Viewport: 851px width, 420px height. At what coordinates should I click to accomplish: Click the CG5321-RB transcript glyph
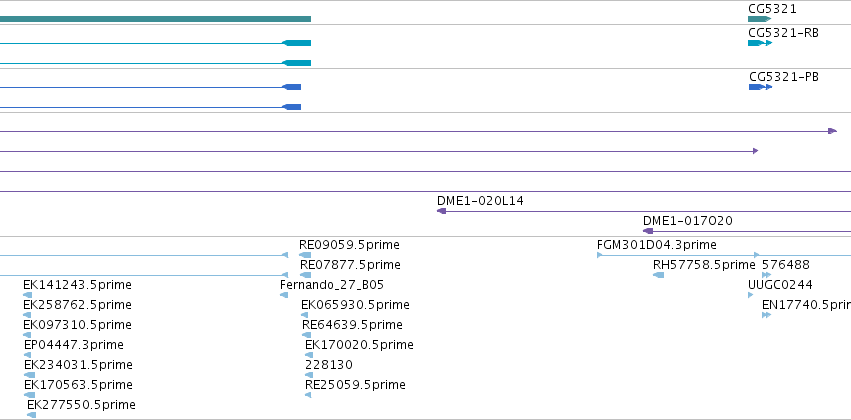click(760, 43)
